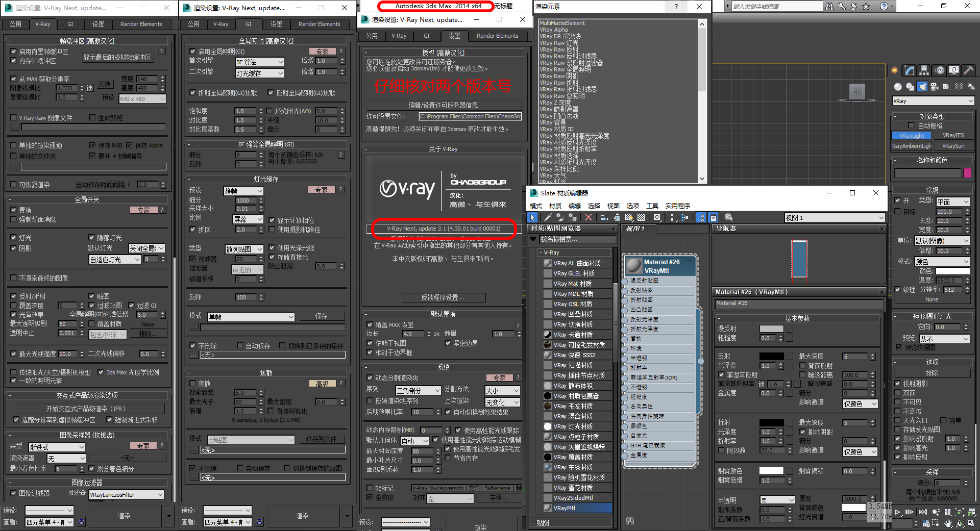Click the VRayIES object type button
Viewport: 980px width, 531px height.
click(x=953, y=135)
